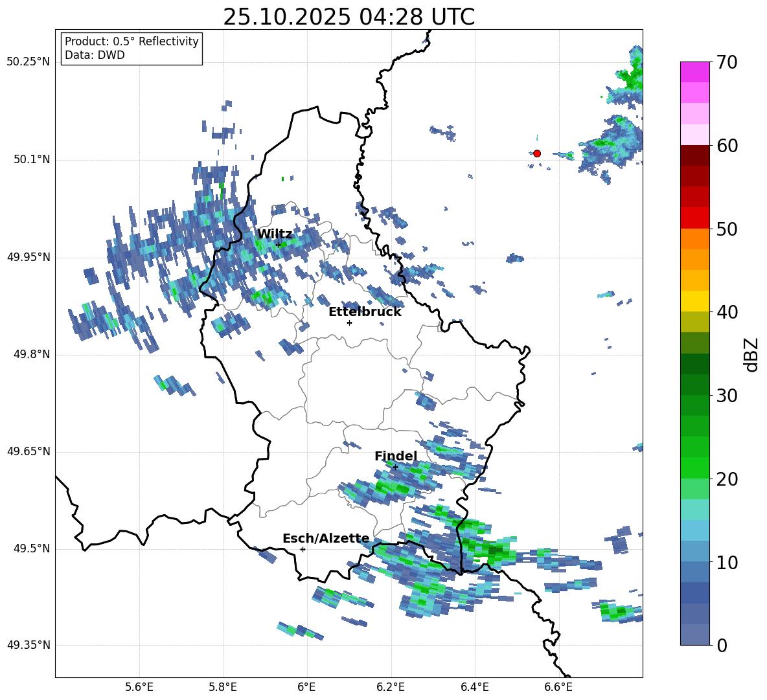Click the colorbar tick label 60
This screenshot has height=700, width=767.
727,146
